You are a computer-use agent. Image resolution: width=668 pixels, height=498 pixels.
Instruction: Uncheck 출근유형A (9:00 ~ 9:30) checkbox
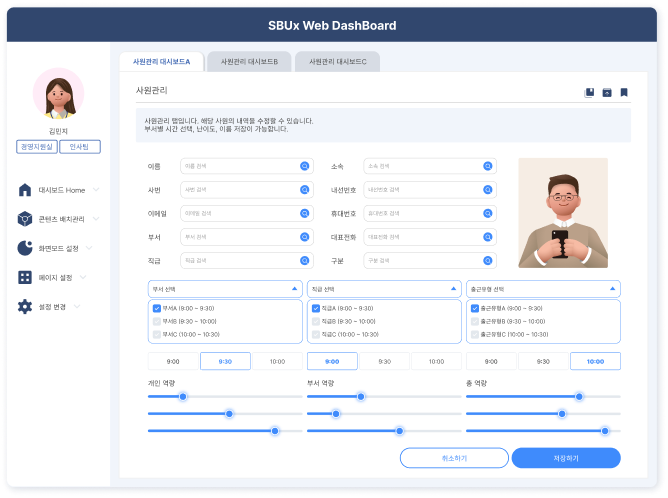pos(475,308)
